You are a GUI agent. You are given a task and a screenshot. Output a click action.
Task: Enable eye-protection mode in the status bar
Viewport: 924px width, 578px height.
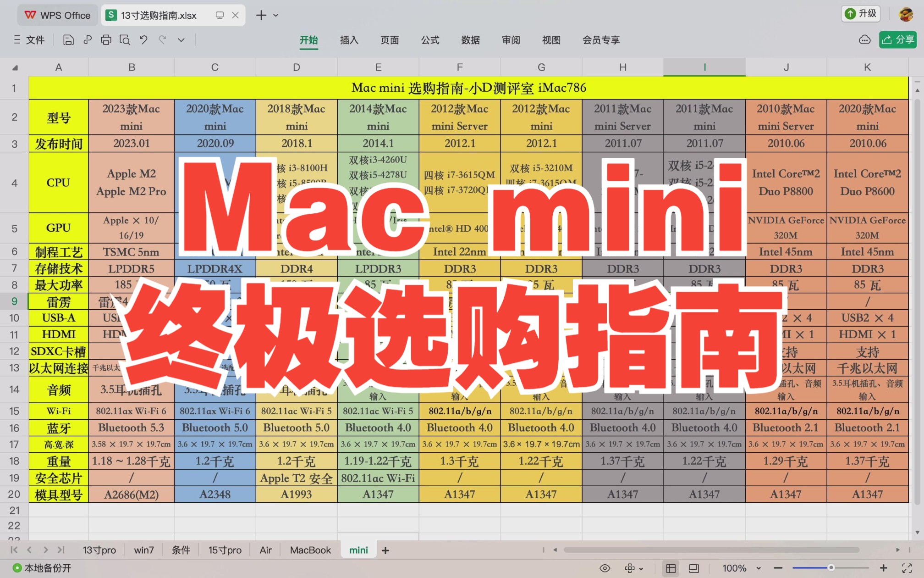click(x=605, y=568)
